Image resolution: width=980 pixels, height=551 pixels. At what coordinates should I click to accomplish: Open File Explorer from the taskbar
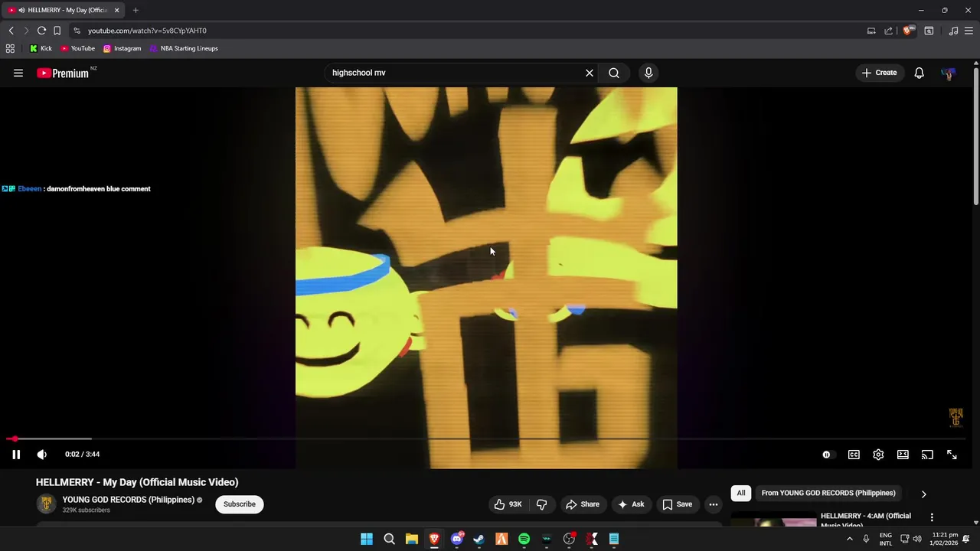[412, 539]
